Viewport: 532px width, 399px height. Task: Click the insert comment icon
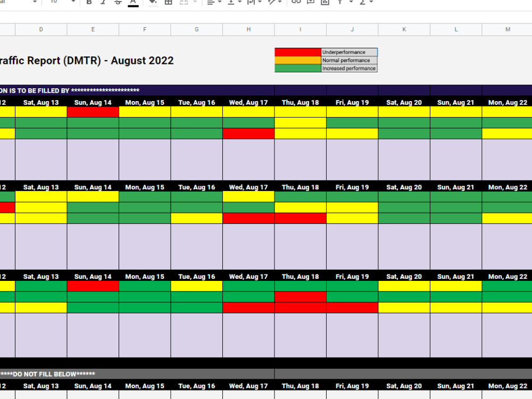coord(311,2)
